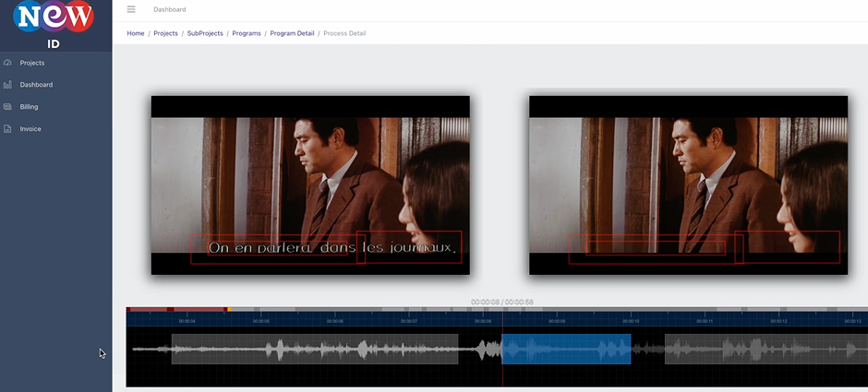Click the left video preview with subtitles
This screenshot has height=392, width=868.
[310, 185]
